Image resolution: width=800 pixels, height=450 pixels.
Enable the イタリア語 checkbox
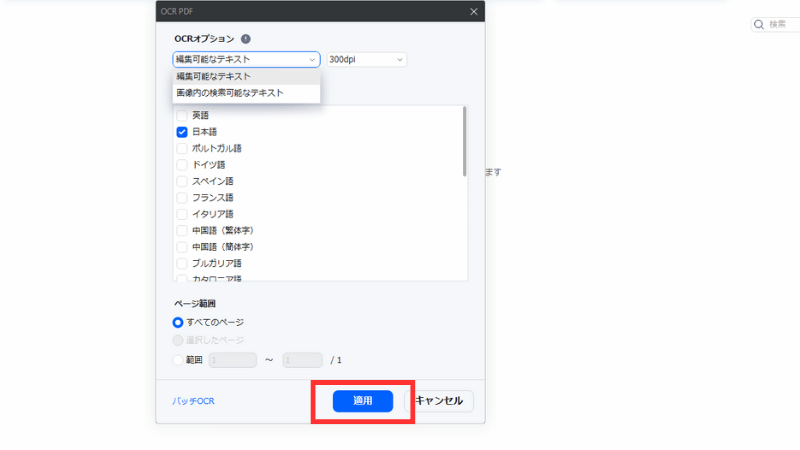click(x=182, y=214)
